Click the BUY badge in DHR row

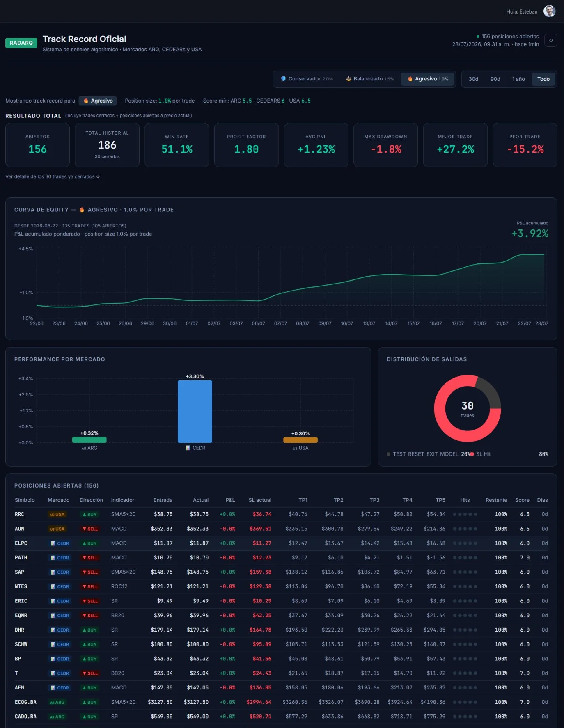[90, 630]
